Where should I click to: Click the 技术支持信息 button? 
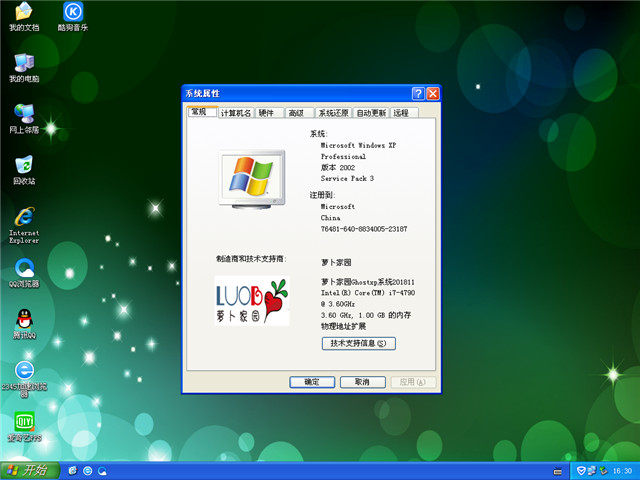pyautogui.click(x=359, y=343)
